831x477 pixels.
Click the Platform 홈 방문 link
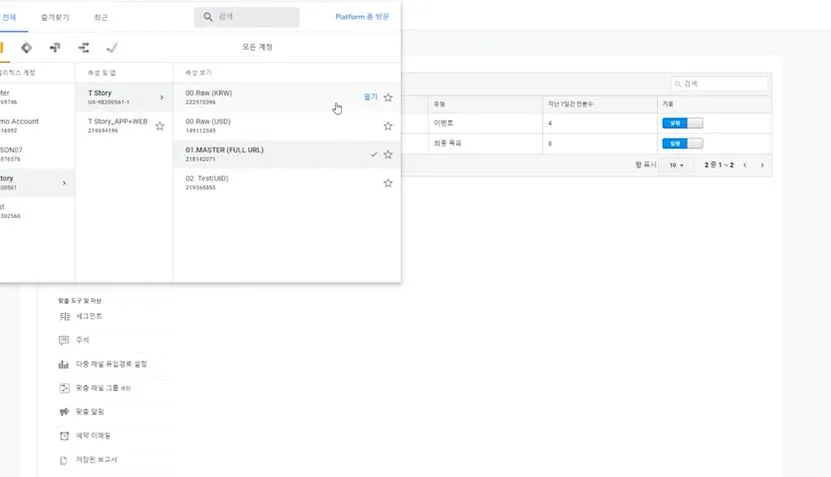tap(362, 17)
